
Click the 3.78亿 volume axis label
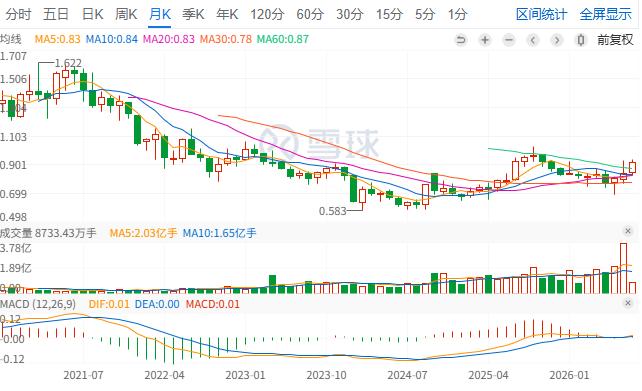pyautogui.click(x=16, y=248)
